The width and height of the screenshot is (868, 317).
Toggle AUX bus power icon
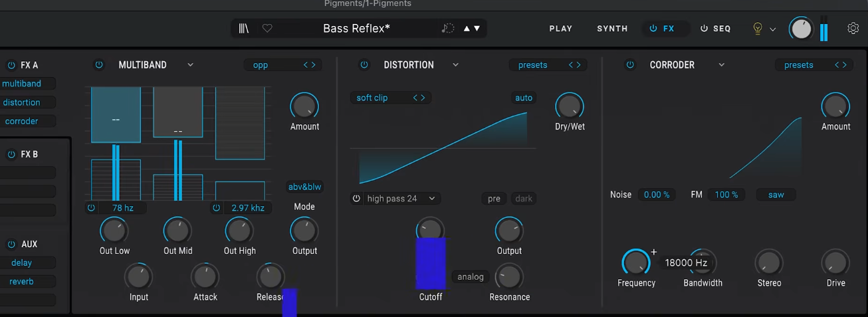tap(11, 245)
